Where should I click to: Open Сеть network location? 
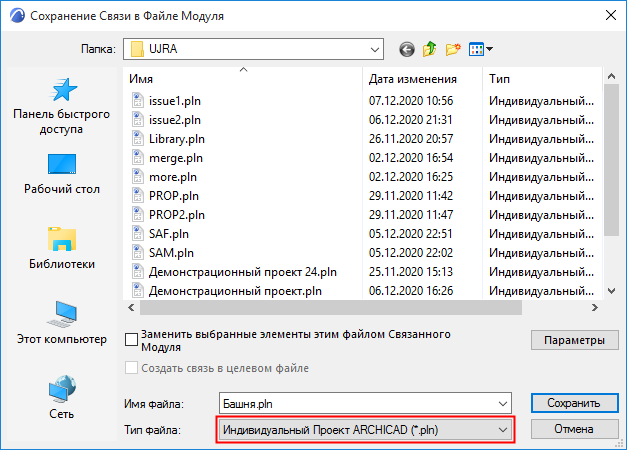[62, 397]
